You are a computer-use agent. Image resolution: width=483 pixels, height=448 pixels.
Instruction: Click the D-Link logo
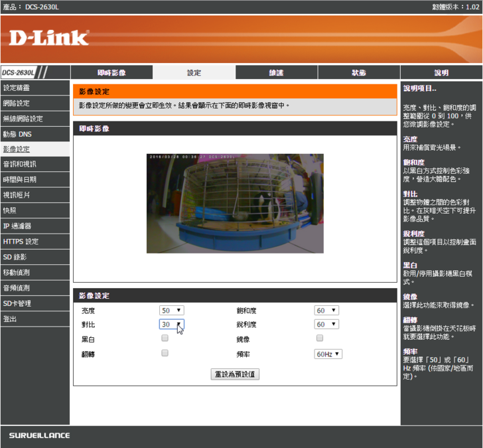[x=49, y=38]
